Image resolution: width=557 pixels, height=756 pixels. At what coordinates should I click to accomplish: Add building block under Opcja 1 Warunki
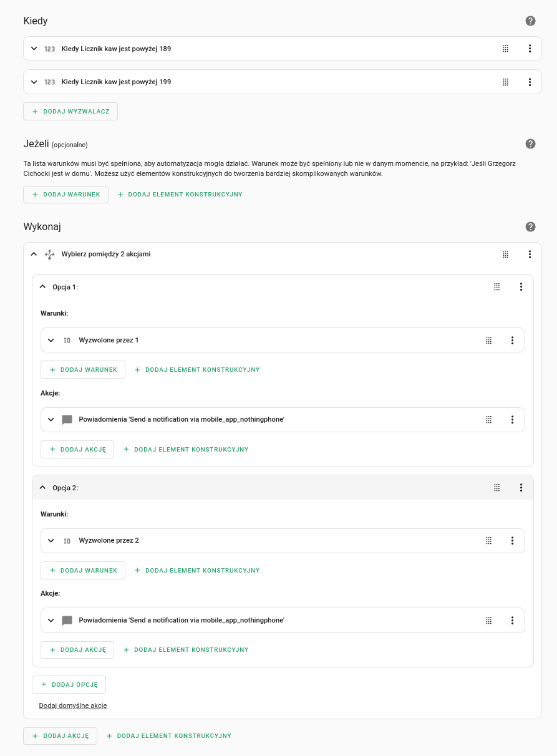coord(197,370)
